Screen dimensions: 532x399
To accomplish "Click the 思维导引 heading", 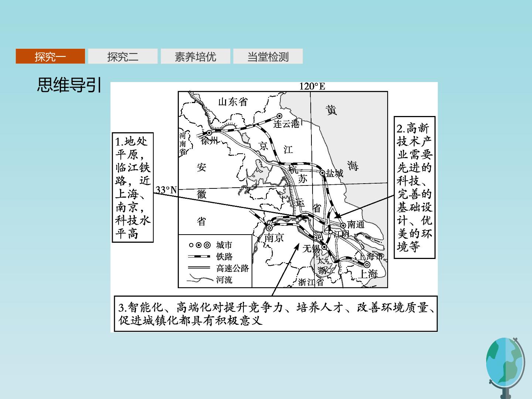I will tap(69, 85).
